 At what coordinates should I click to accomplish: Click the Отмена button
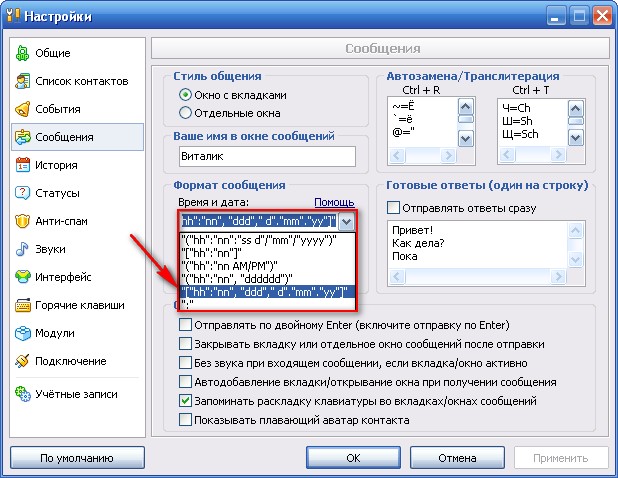point(457,458)
